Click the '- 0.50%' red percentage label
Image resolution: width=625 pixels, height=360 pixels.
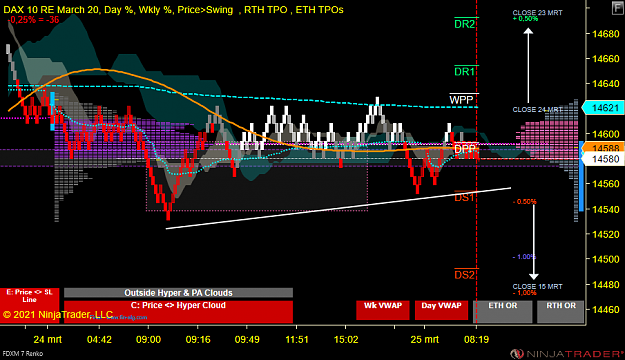tap(524, 202)
